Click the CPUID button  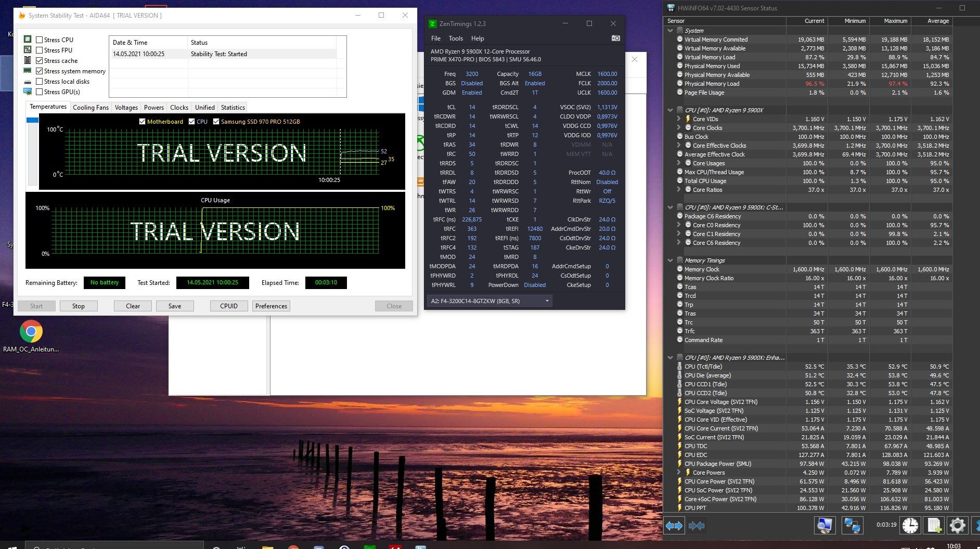pyautogui.click(x=229, y=306)
